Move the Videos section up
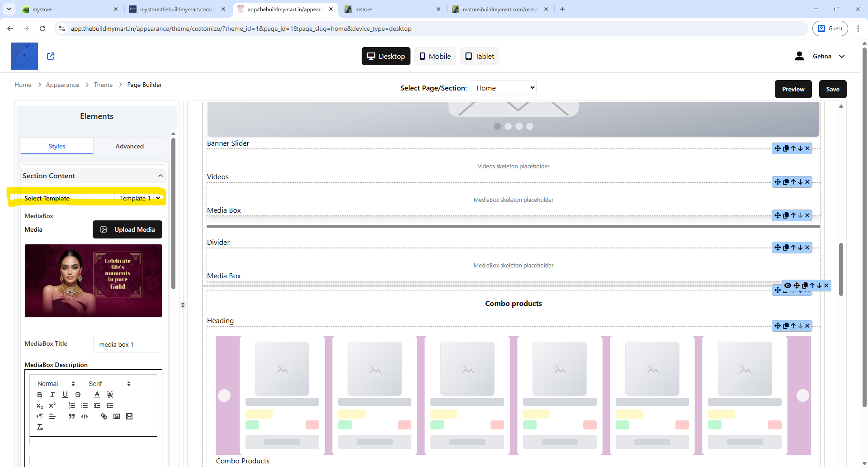The width and height of the screenshot is (868, 467). click(x=793, y=182)
